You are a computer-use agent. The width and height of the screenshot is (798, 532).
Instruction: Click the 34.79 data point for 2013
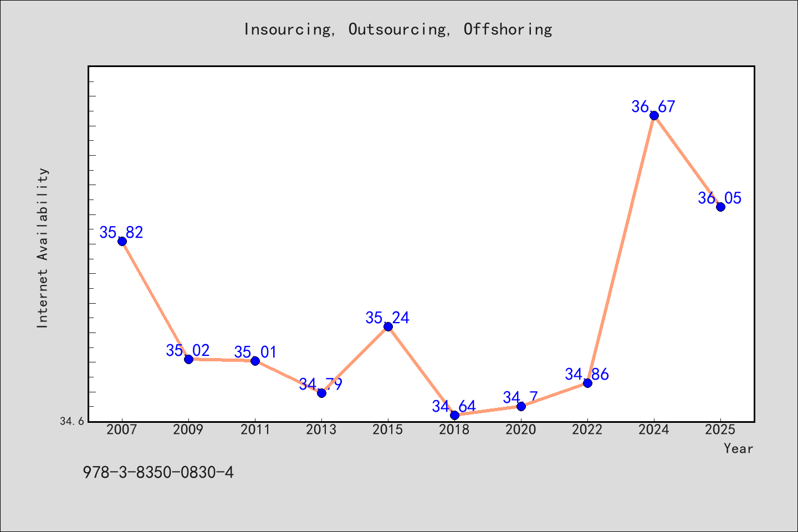pyautogui.click(x=321, y=393)
